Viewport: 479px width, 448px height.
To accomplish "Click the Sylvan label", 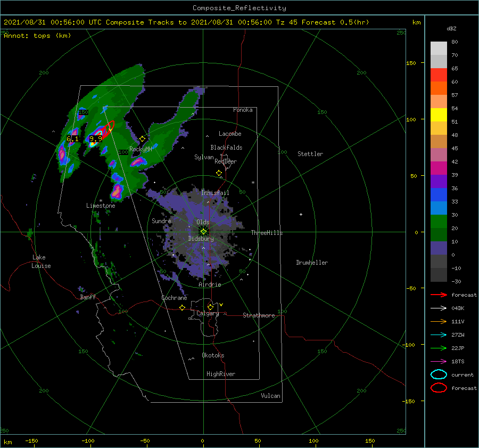I will tap(204, 157).
